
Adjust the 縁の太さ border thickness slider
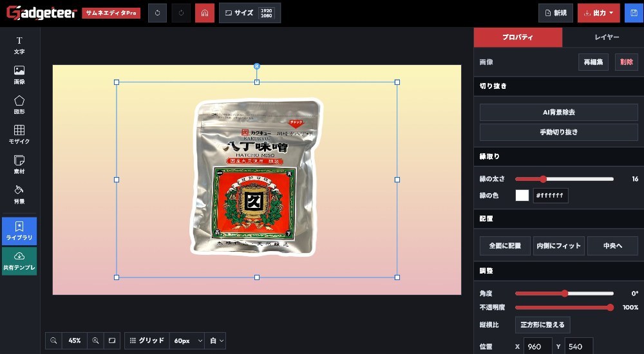564,179
